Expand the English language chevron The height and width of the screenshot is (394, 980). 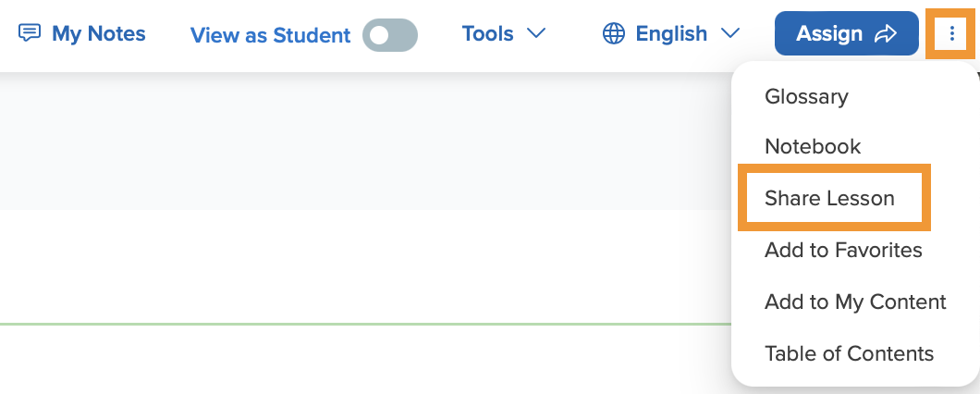click(x=729, y=33)
